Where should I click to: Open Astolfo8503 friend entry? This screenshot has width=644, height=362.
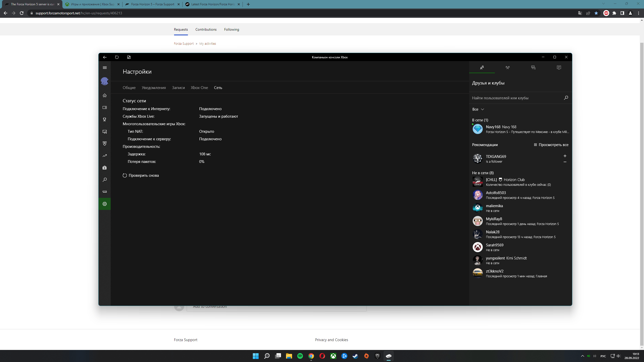[x=520, y=195]
